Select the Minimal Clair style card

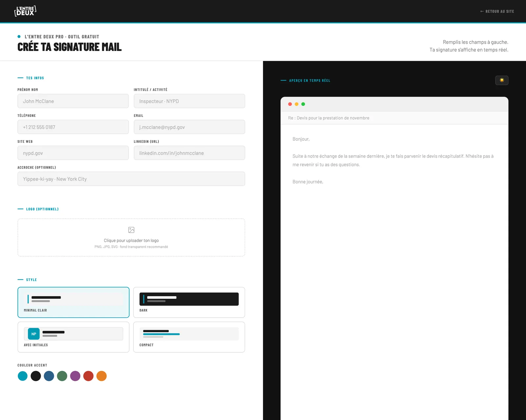(x=73, y=302)
